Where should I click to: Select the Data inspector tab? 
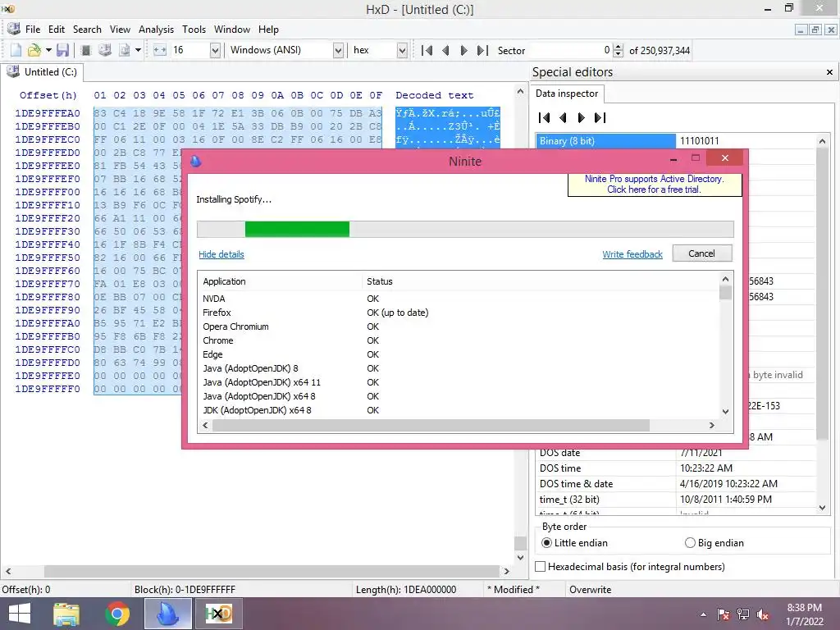coord(567,94)
